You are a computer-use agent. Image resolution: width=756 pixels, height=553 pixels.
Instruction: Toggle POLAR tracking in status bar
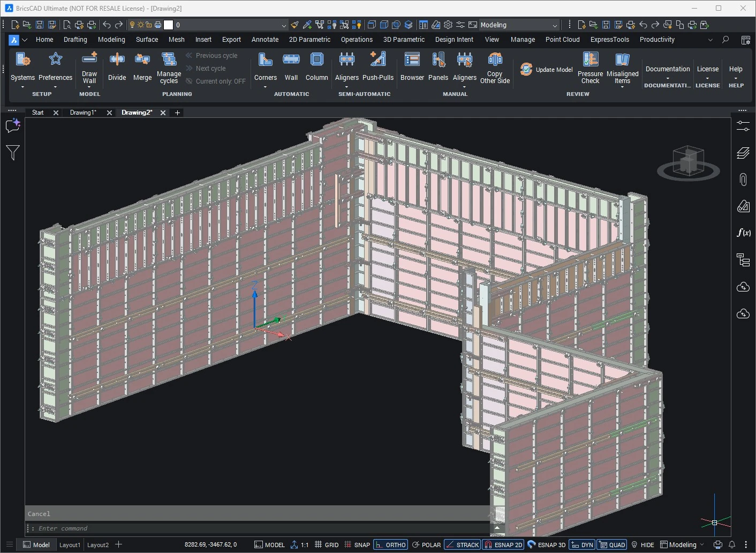(426, 544)
